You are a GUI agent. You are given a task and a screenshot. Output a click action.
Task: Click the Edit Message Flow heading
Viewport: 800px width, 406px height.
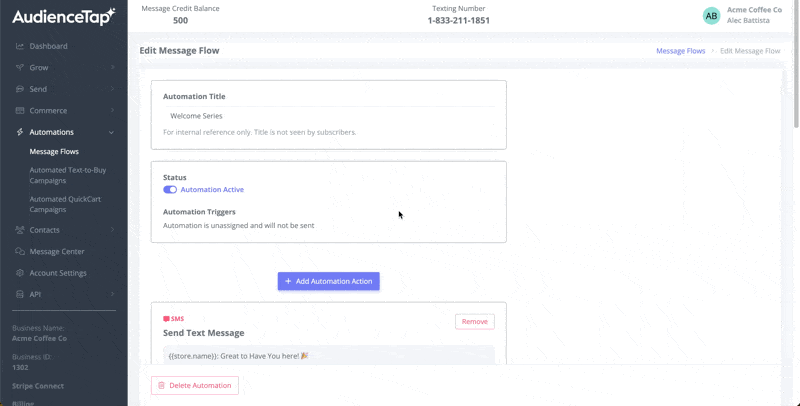click(180, 50)
